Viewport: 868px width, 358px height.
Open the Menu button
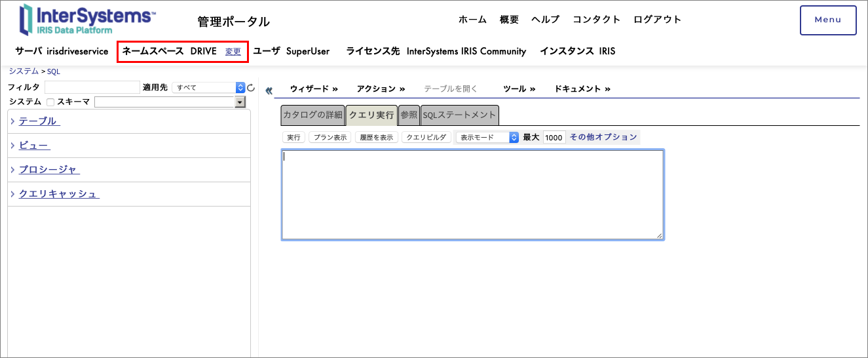(828, 20)
